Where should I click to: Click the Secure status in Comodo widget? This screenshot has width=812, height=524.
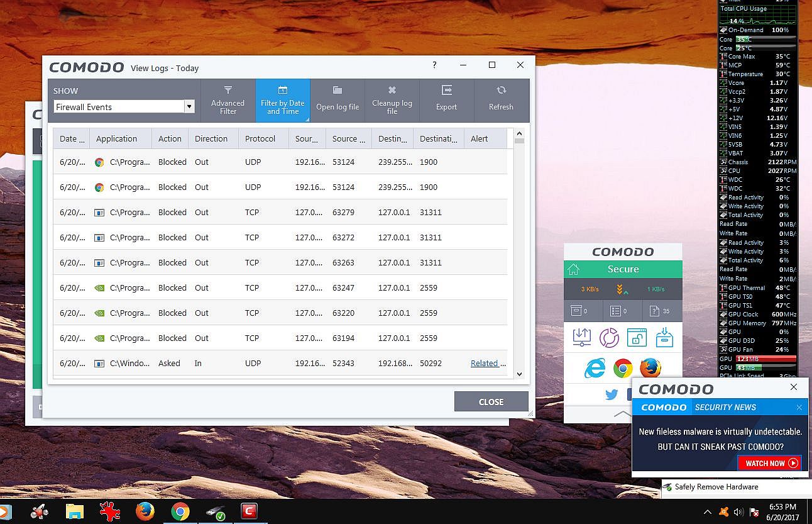pyautogui.click(x=623, y=269)
